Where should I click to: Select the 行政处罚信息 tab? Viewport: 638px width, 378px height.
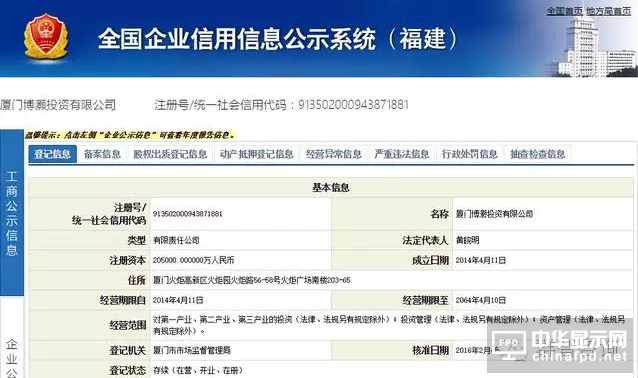(470, 154)
